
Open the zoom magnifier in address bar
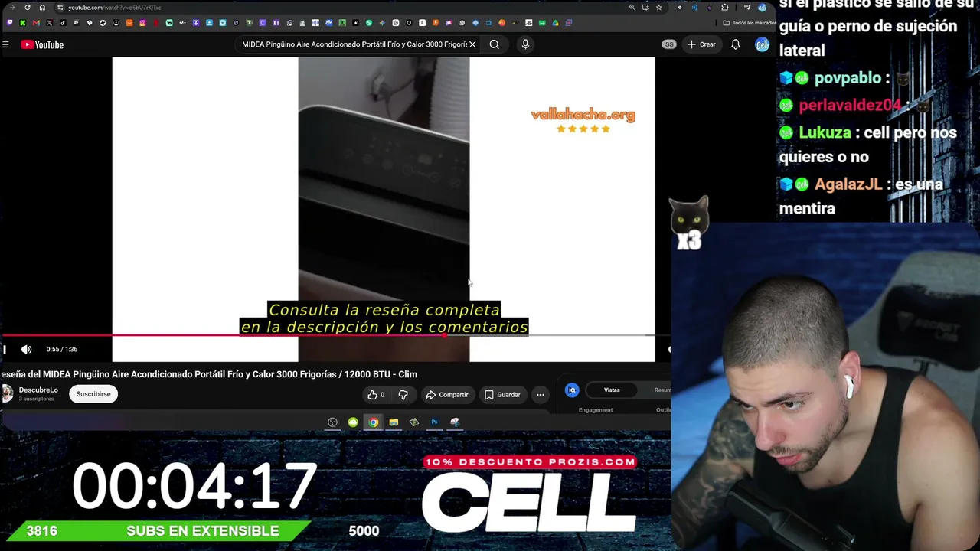[632, 8]
